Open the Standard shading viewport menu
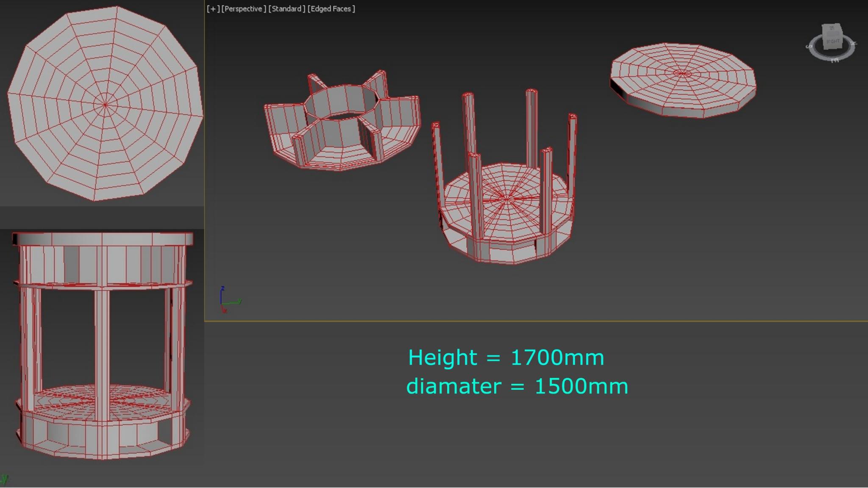Viewport: 868px width, 488px height. point(287,9)
